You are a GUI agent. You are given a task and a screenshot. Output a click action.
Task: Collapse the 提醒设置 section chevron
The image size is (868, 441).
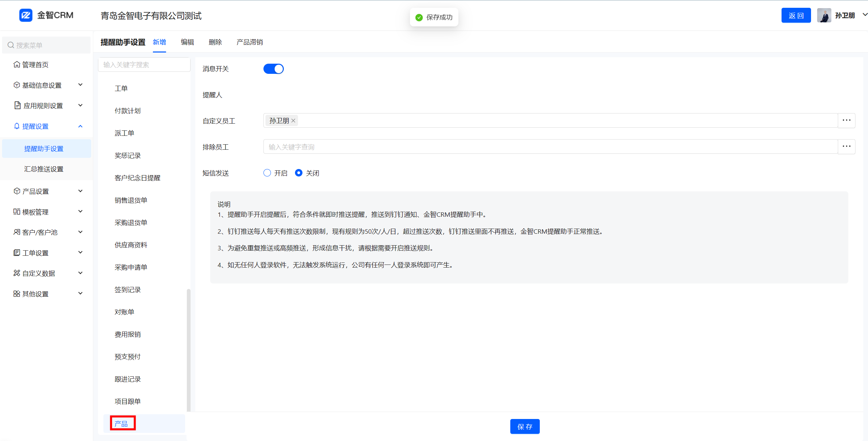(80, 126)
